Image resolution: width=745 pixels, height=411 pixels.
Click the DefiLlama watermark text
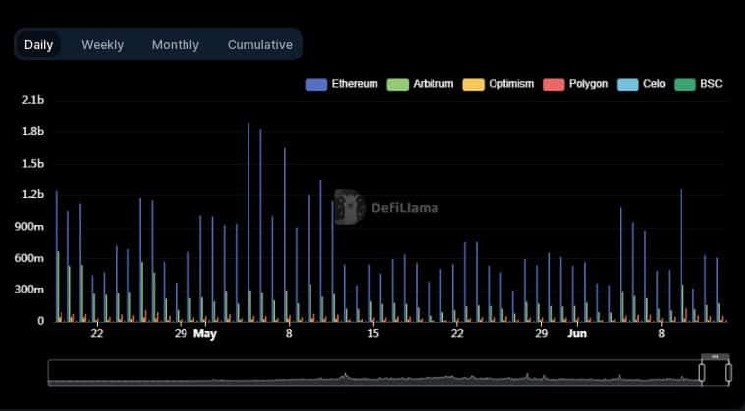[404, 209]
